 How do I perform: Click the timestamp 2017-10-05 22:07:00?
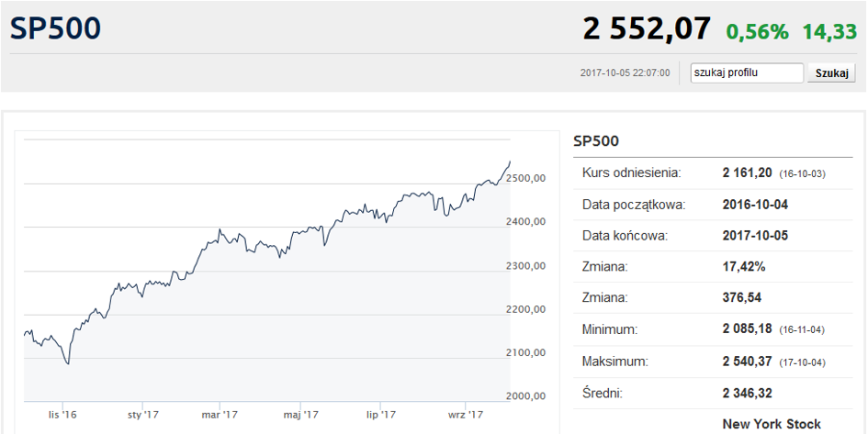click(625, 73)
